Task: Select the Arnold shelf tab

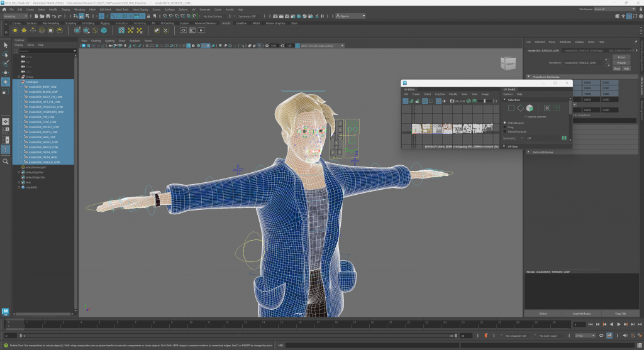Action: click(x=226, y=23)
